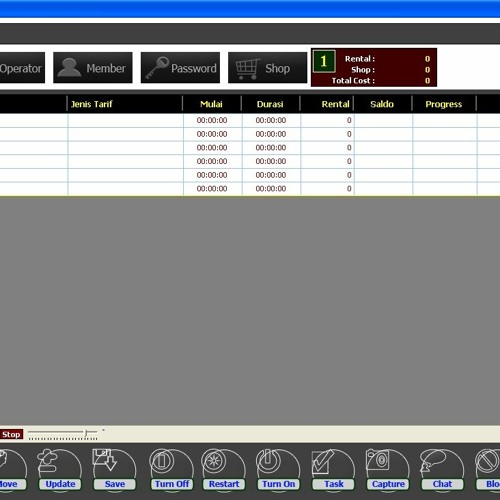Click the Save label button
The height and width of the screenshot is (500, 500).
(x=115, y=484)
